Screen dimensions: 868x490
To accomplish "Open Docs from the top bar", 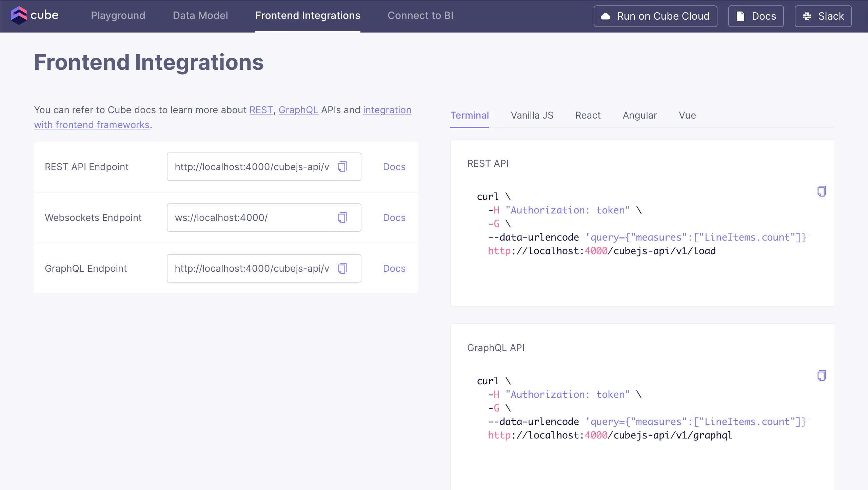I will 756,16.
